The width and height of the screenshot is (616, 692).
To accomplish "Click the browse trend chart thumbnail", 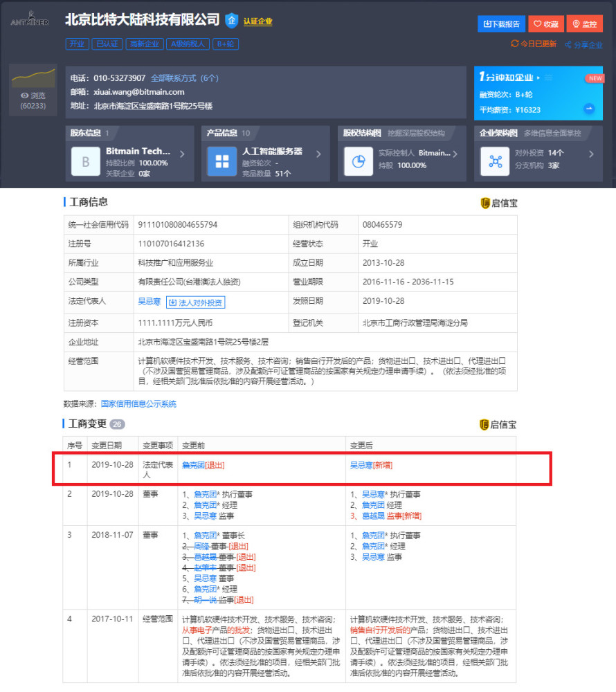I will 33,78.
